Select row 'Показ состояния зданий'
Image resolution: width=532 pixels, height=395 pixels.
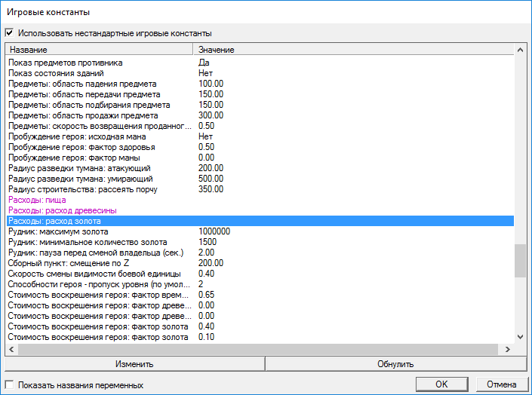click(x=260, y=73)
